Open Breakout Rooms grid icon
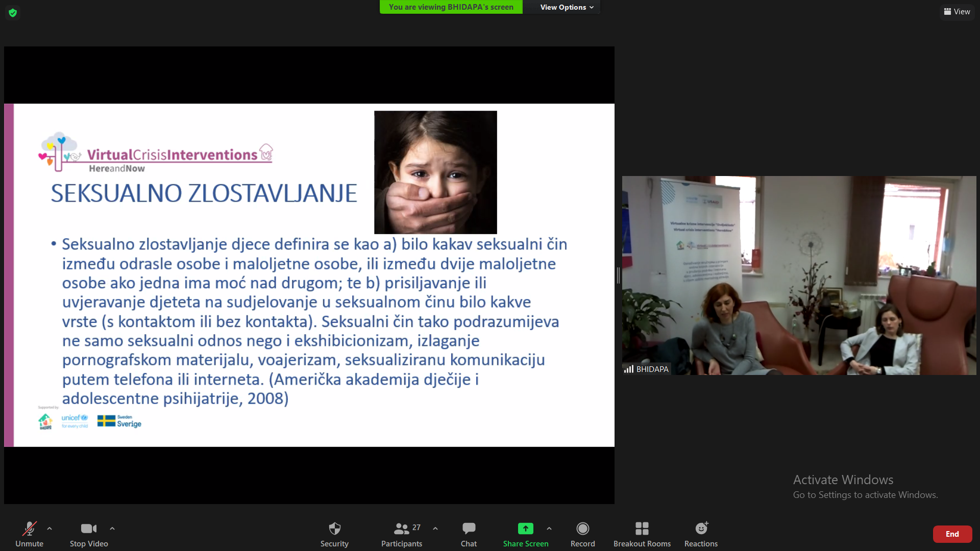 click(642, 529)
